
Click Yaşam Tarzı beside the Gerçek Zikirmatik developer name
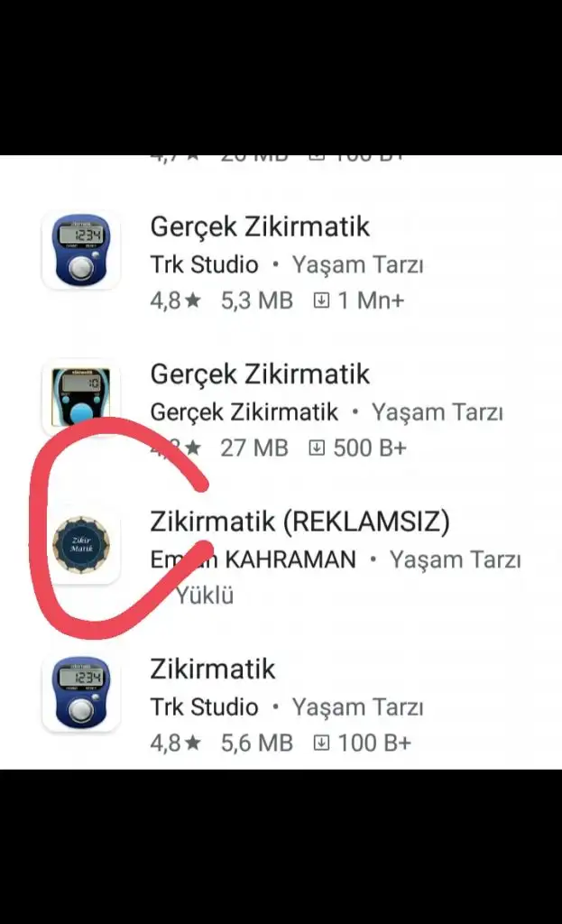438,412
